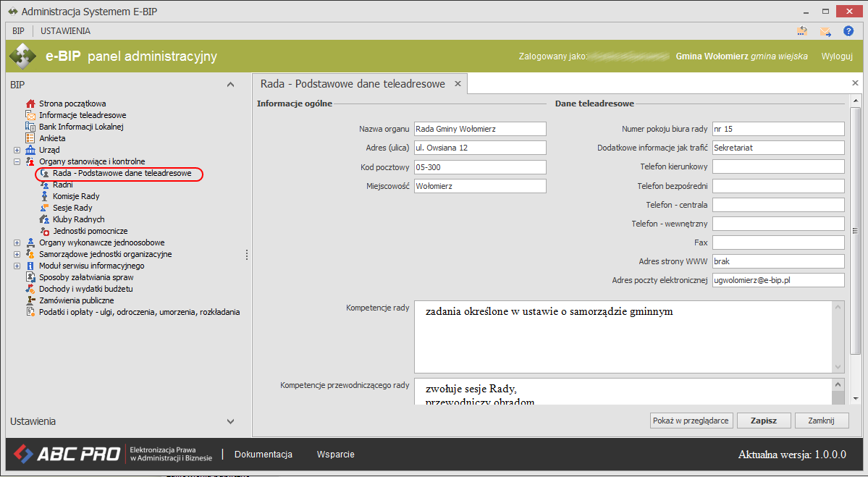
Task: Click the Jednostki pomocnicze icon
Action: [45, 232]
